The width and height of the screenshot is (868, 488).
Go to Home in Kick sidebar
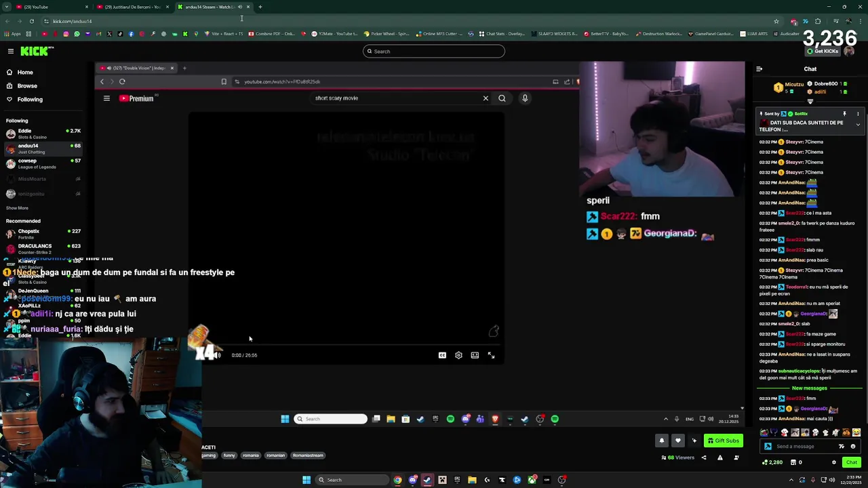click(x=25, y=73)
